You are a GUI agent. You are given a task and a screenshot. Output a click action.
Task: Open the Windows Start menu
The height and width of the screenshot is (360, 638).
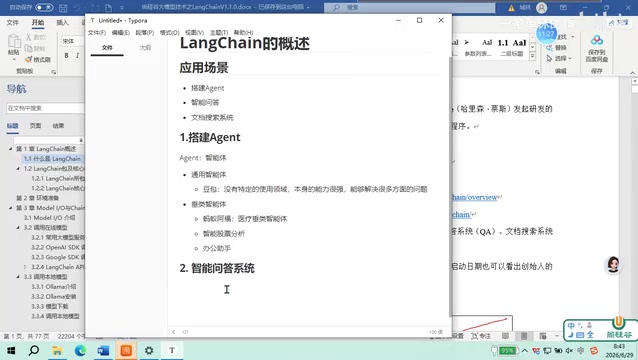click(11, 350)
